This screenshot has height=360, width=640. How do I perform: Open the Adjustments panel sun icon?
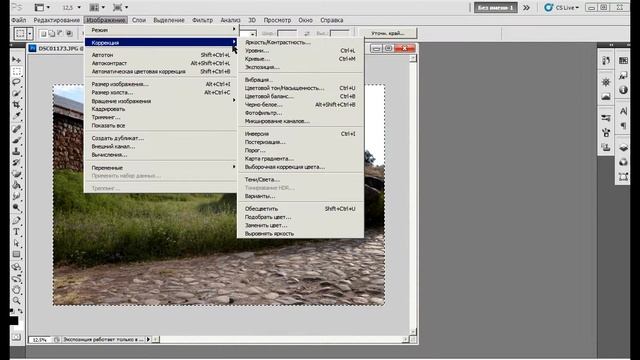pos(606,82)
